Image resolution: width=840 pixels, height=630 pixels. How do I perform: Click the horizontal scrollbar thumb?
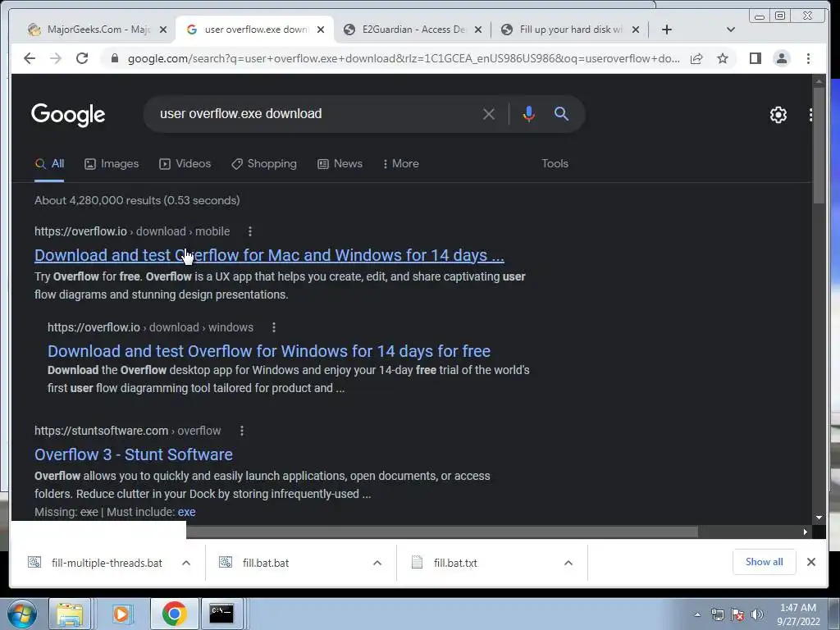pyautogui.click(x=442, y=532)
